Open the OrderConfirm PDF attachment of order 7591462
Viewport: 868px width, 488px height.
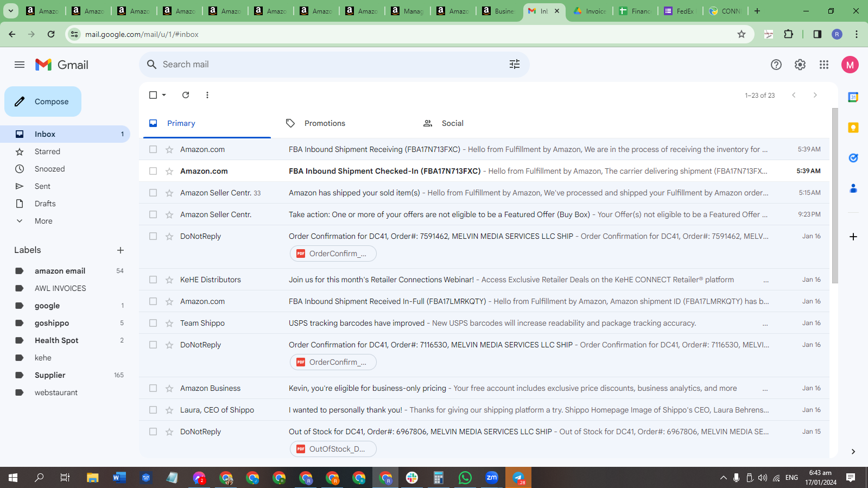point(333,253)
